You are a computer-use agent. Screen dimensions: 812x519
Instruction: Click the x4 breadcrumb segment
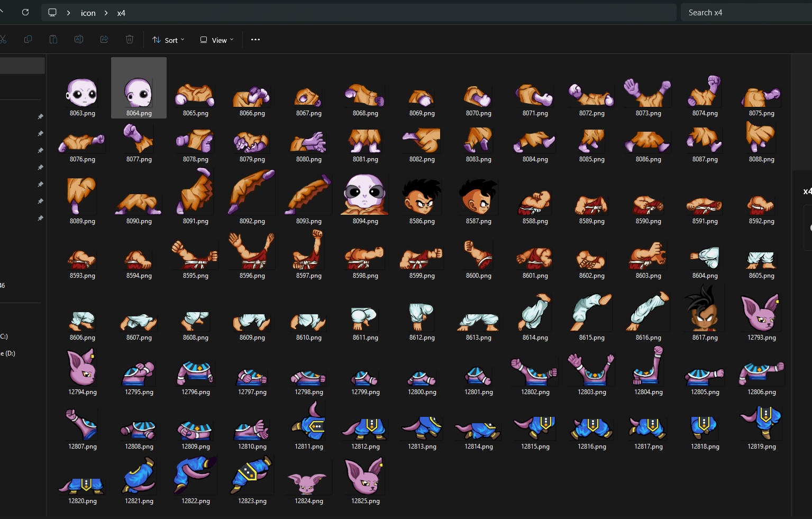pyautogui.click(x=121, y=13)
